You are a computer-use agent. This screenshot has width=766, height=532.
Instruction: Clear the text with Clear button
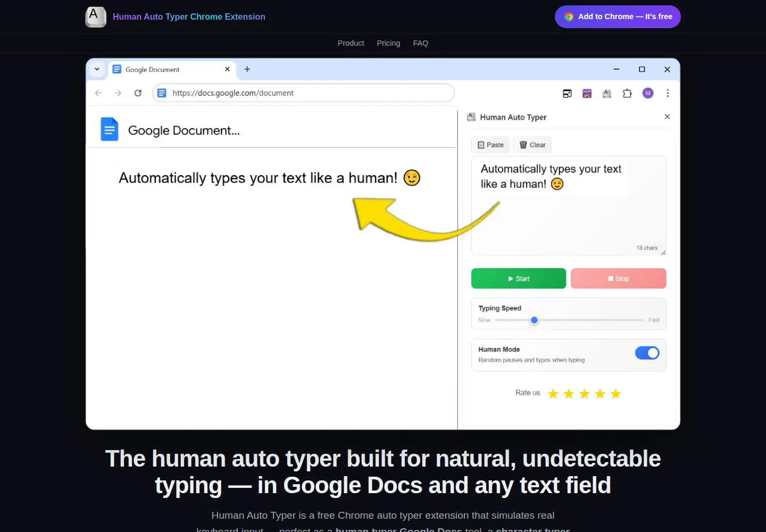(x=532, y=145)
